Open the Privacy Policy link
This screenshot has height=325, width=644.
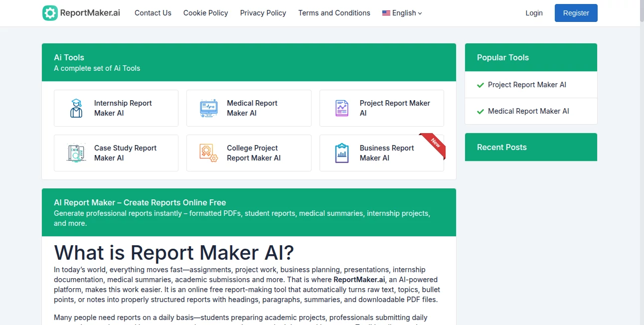(x=263, y=13)
